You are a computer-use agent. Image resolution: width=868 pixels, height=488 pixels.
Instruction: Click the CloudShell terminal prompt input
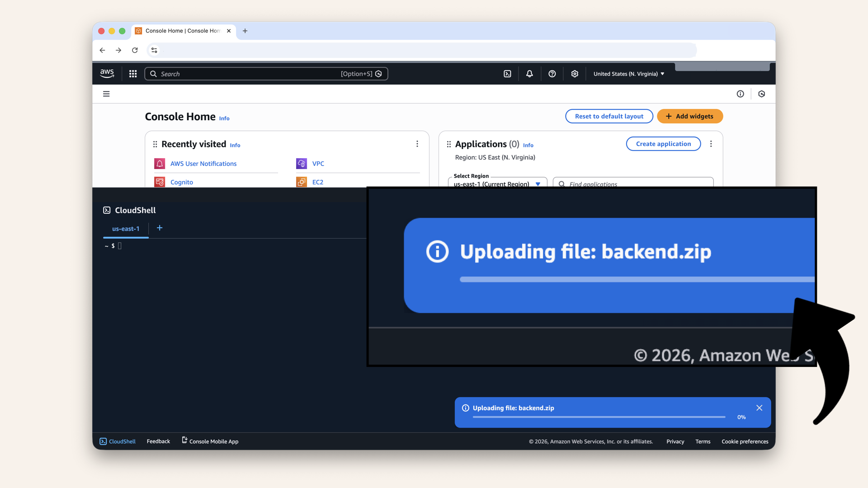coord(119,246)
